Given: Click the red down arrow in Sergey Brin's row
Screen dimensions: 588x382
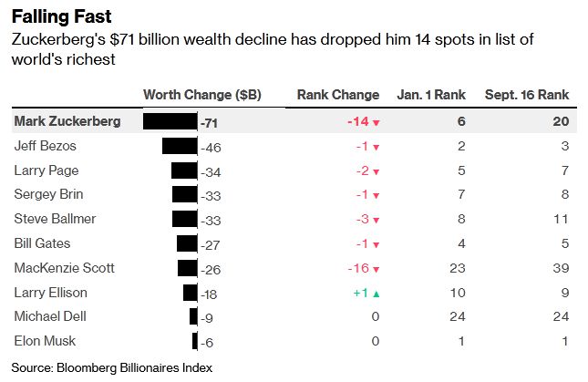Looking at the screenshot, I should pyautogui.click(x=376, y=195).
